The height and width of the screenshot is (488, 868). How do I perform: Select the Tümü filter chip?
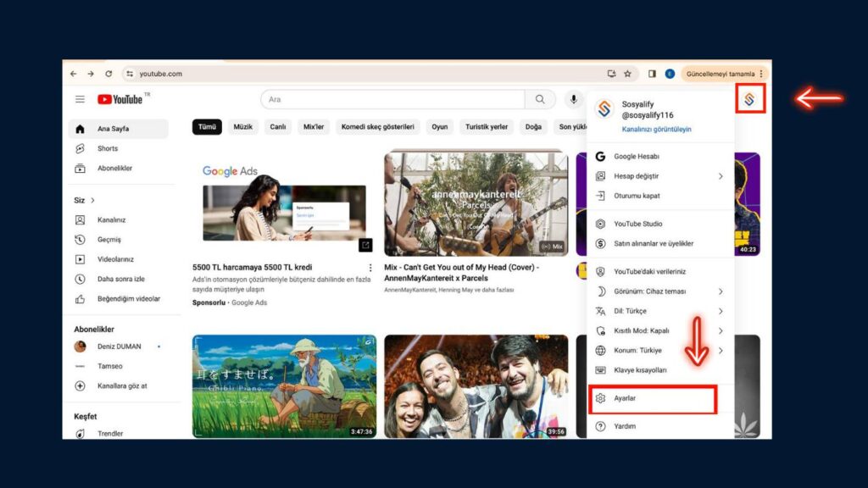(207, 127)
